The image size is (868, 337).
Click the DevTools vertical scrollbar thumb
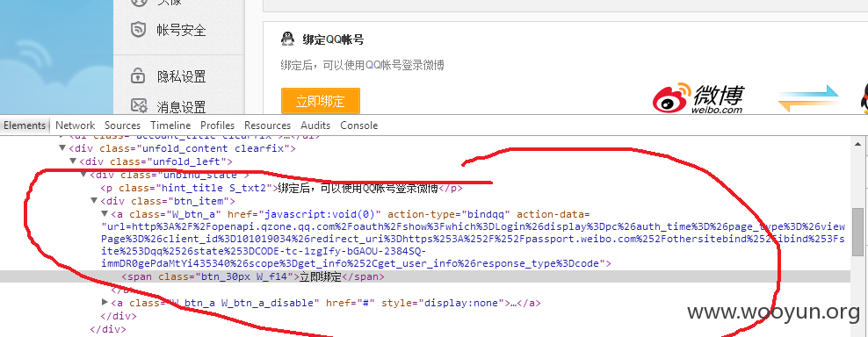click(857, 232)
